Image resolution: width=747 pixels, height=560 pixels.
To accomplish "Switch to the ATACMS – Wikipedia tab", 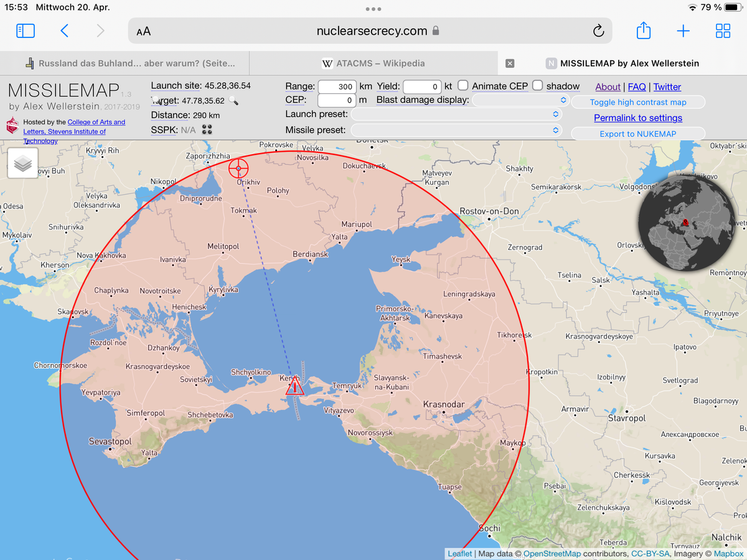I will click(x=374, y=63).
